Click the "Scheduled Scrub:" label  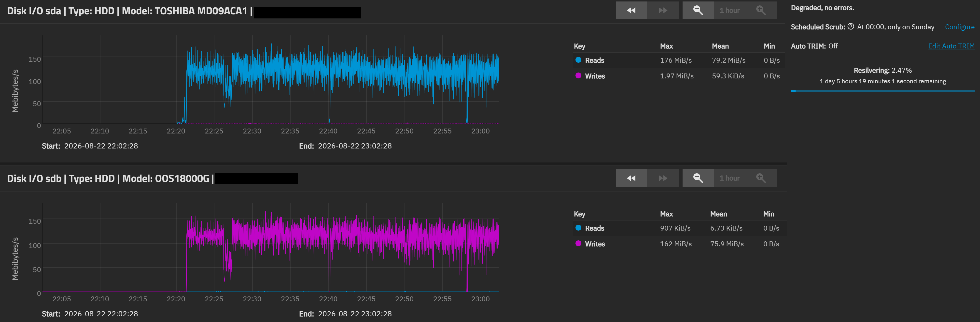click(818, 27)
